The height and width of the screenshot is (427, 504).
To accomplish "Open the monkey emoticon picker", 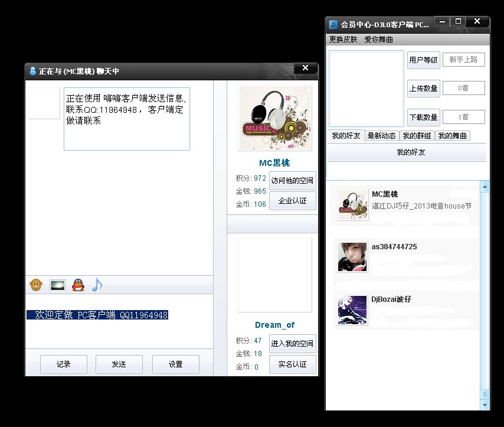I will (x=36, y=285).
